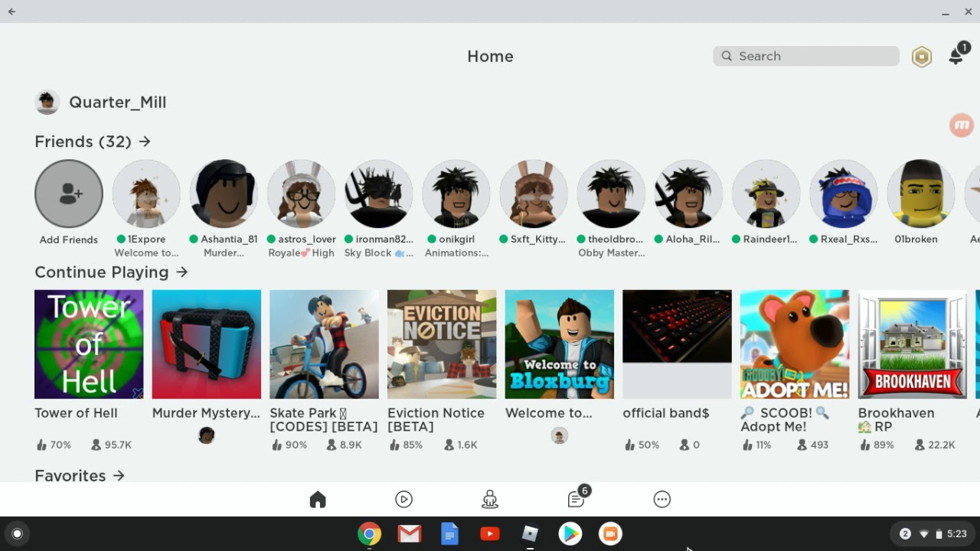Open Eviction Notice game thumbnail

[442, 344]
